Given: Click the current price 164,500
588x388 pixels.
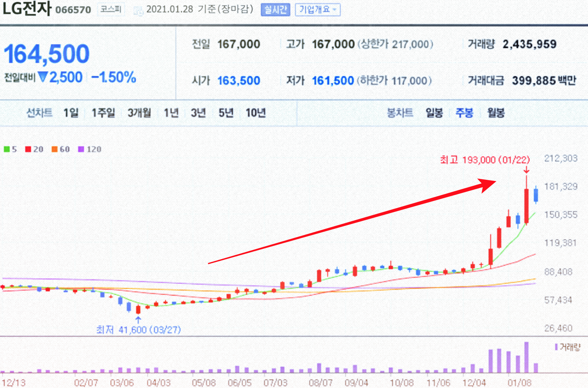Looking at the screenshot, I should coord(47,54).
